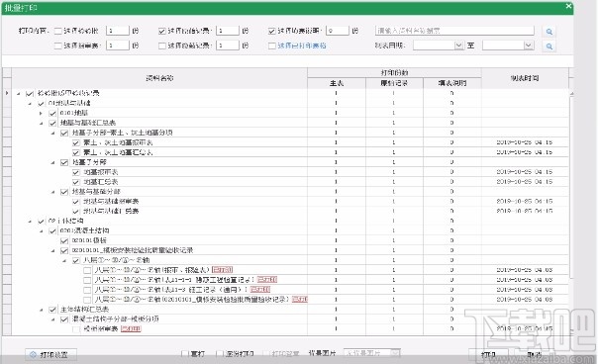Click the row indicator arrow at the first row
Screen dimensions: 598x364
[7, 93]
